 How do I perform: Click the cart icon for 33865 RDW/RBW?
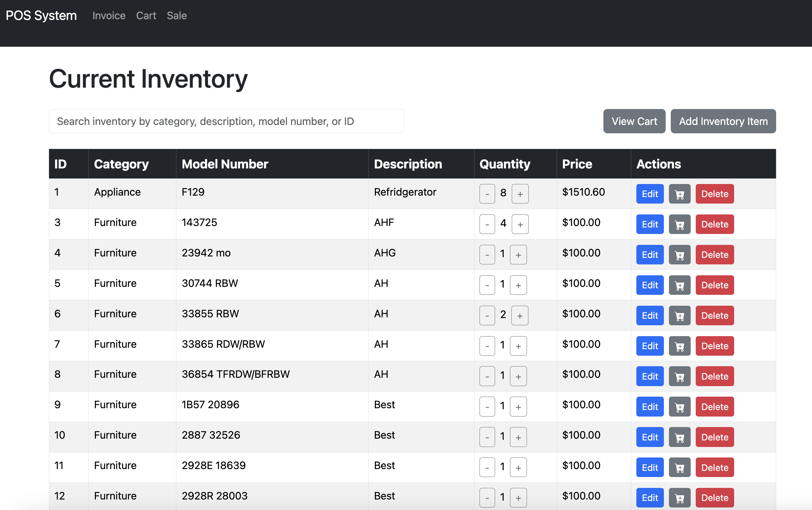point(679,346)
